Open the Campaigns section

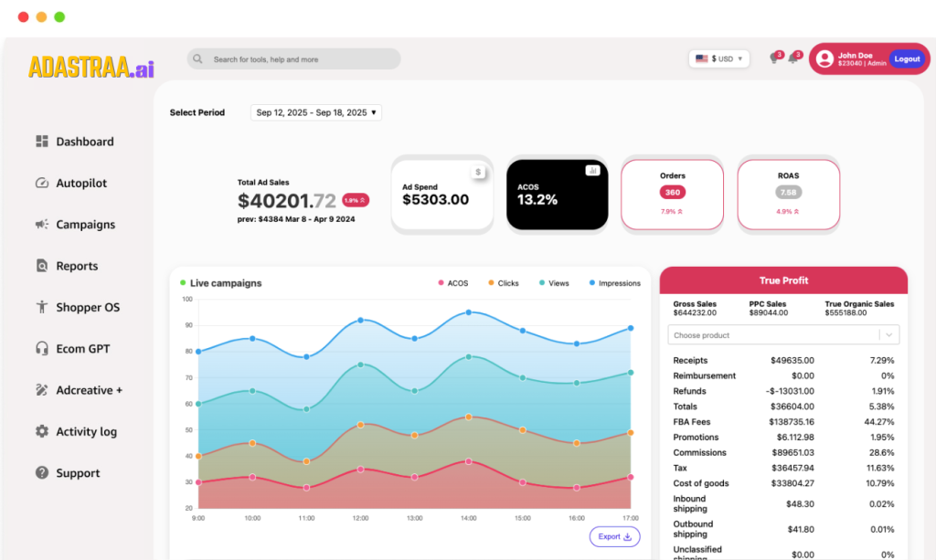click(78, 224)
